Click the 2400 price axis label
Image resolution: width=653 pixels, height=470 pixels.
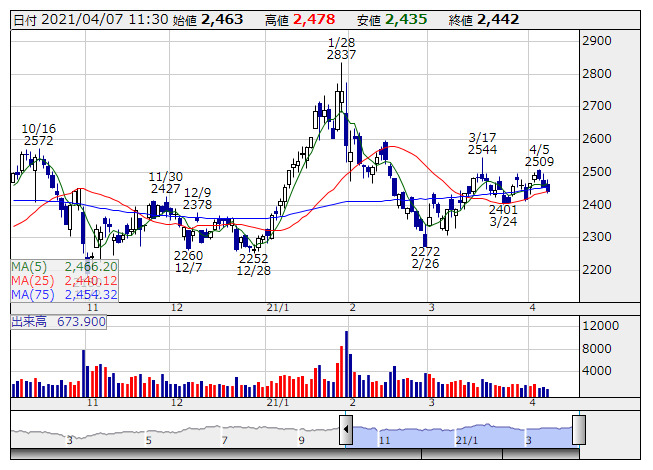click(x=597, y=204)
